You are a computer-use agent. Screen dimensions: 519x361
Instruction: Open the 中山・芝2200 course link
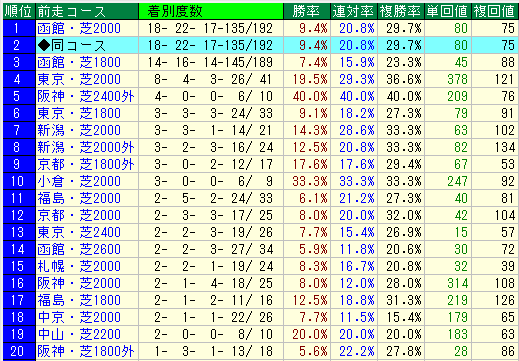pyautogui.click(x=79, y=334)
